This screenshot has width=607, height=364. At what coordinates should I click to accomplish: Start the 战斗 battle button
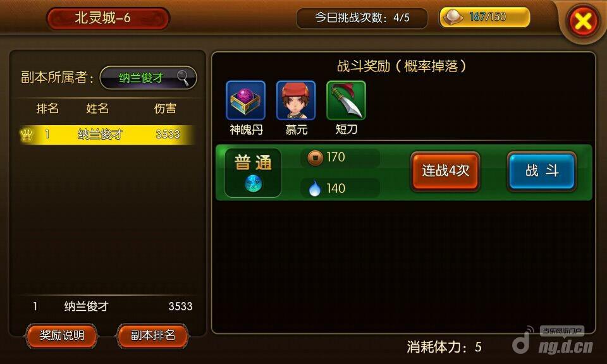tap(542, 171)
